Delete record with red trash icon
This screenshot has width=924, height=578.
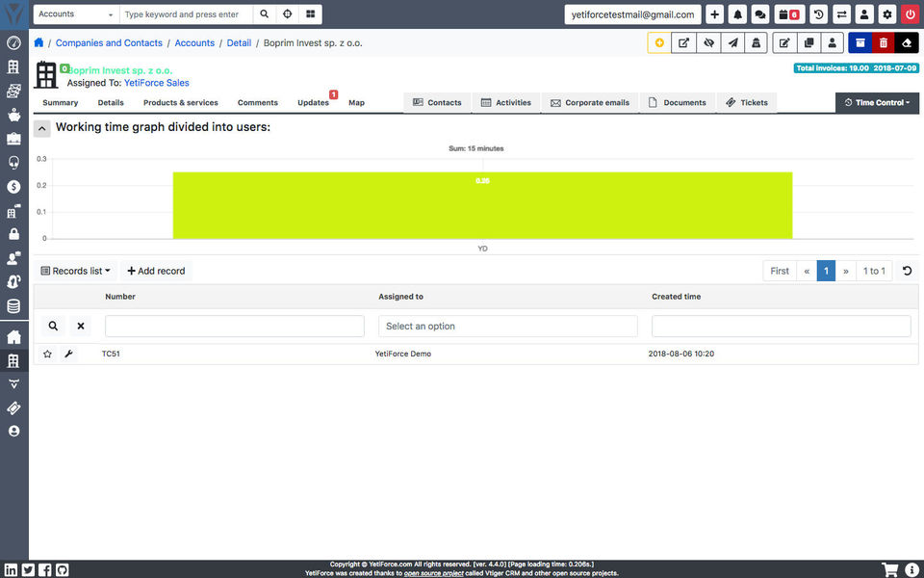pos(884,43)
